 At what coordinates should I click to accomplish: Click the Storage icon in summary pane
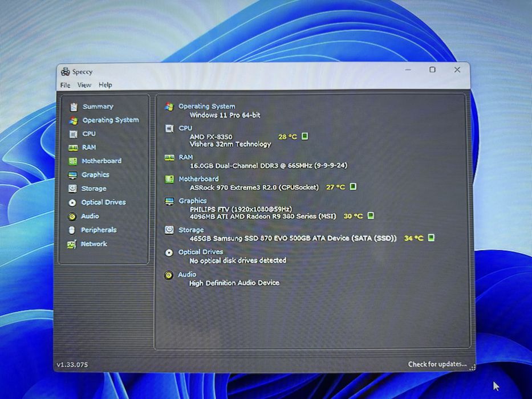tap(169, 230)
